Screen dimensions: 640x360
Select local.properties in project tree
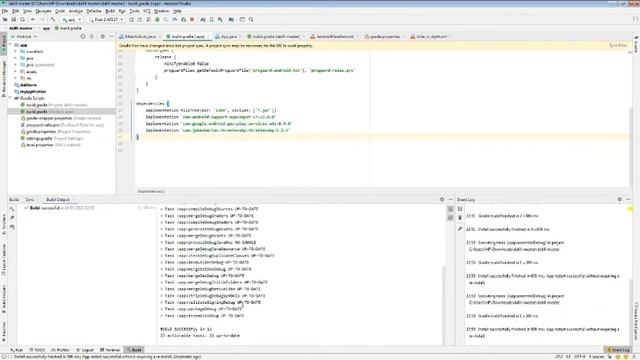click(51, 145)
